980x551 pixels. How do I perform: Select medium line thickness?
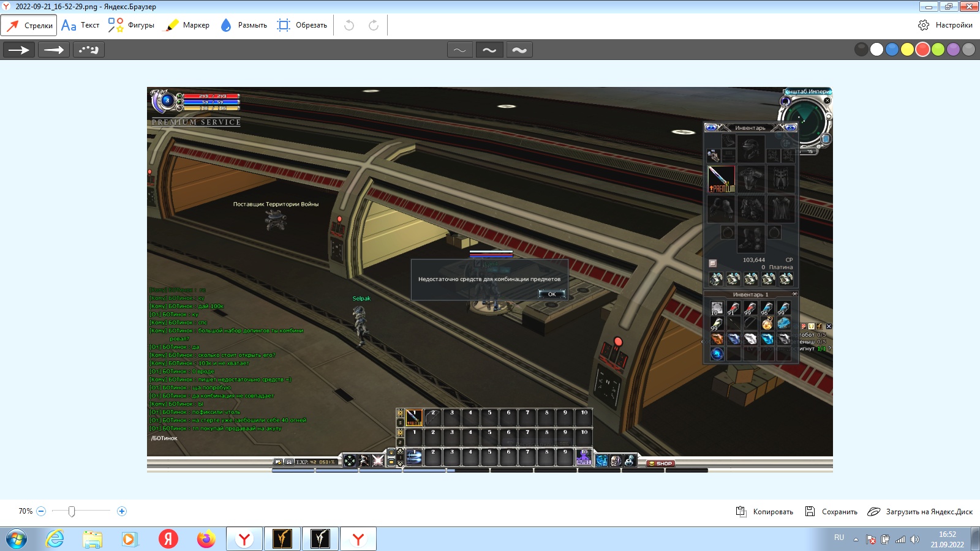(489, 50)
